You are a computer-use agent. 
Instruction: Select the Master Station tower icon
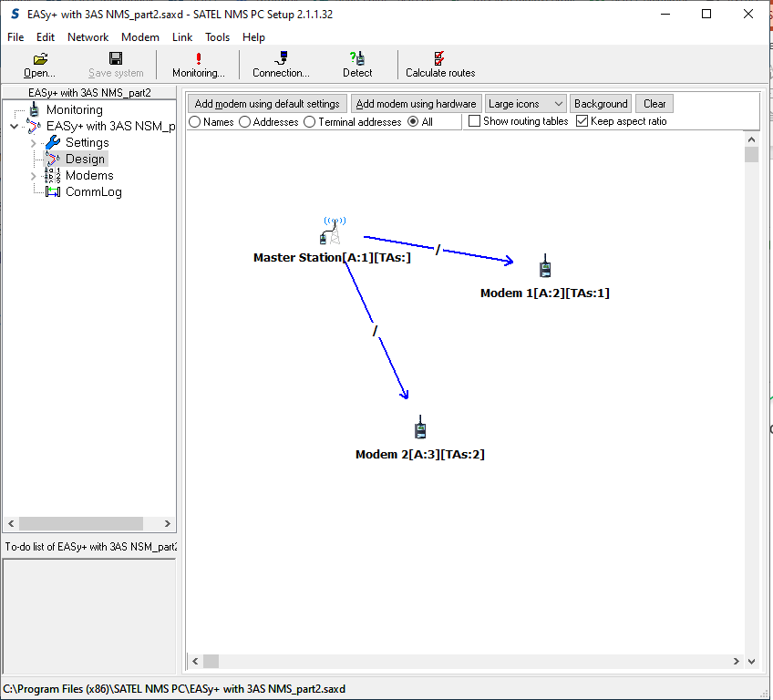coord(334,231)
